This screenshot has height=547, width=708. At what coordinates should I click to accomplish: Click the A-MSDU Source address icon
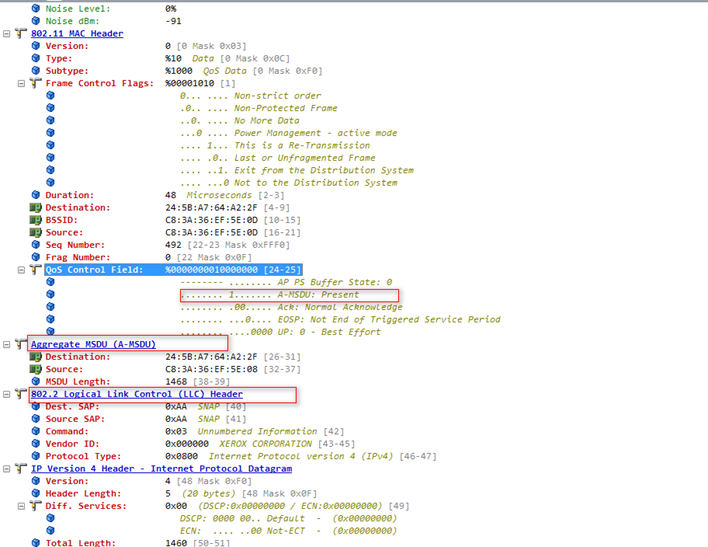pos(36,369)
